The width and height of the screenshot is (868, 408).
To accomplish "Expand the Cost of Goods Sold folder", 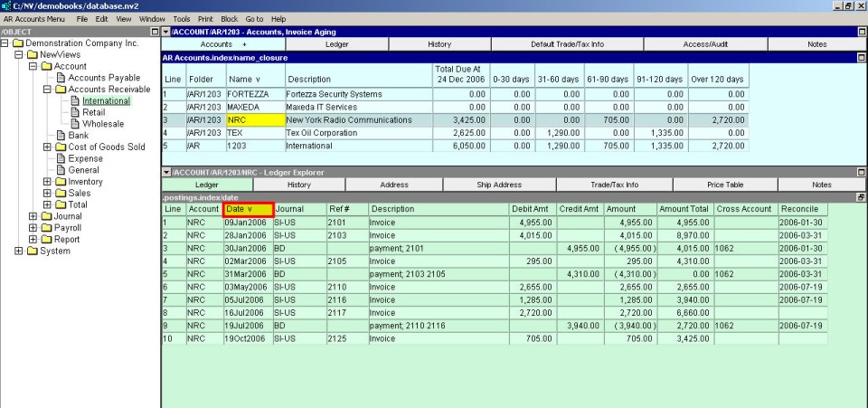I will pos(47,147).
